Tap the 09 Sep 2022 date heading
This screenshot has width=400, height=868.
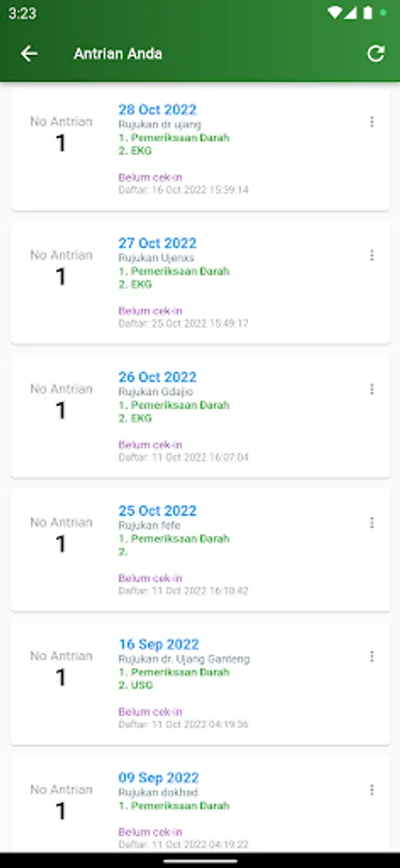(159, 777)
